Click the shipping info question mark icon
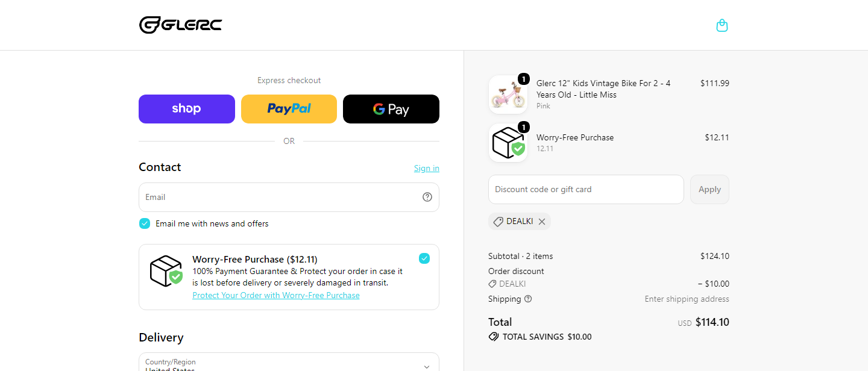 528,299
